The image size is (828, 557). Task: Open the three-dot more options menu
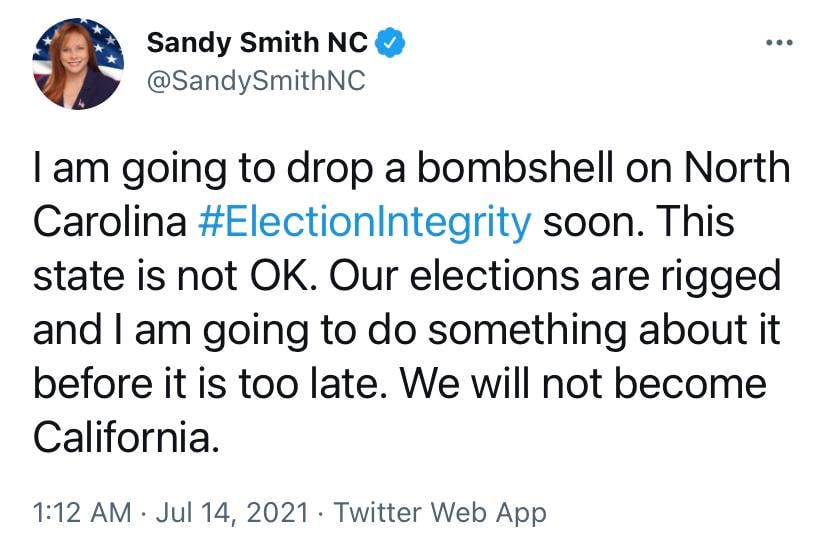click(777, 43)
